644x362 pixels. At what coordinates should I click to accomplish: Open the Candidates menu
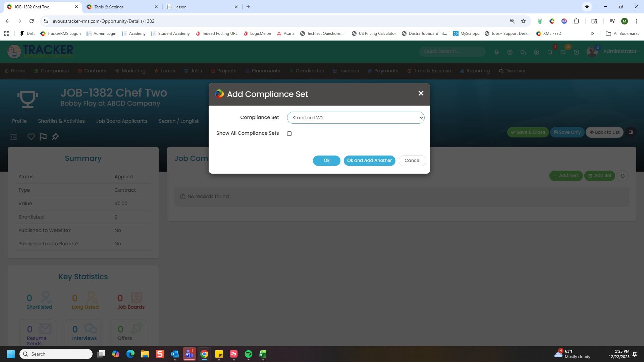coord(309,71)
